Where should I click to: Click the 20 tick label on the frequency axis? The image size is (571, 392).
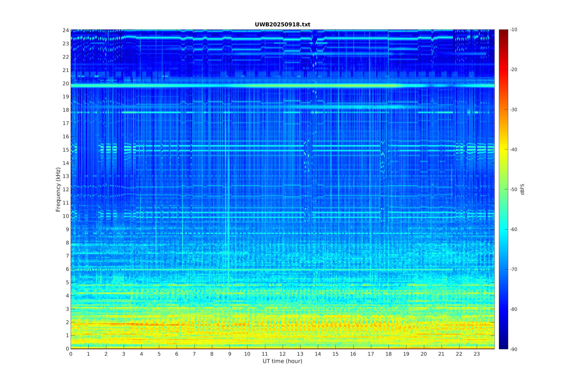point(66,84)
